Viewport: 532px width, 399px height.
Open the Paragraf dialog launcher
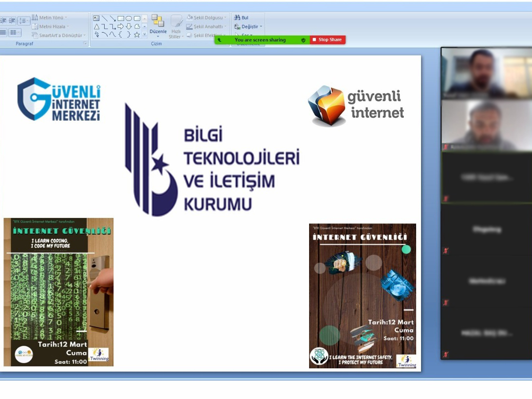85,43
